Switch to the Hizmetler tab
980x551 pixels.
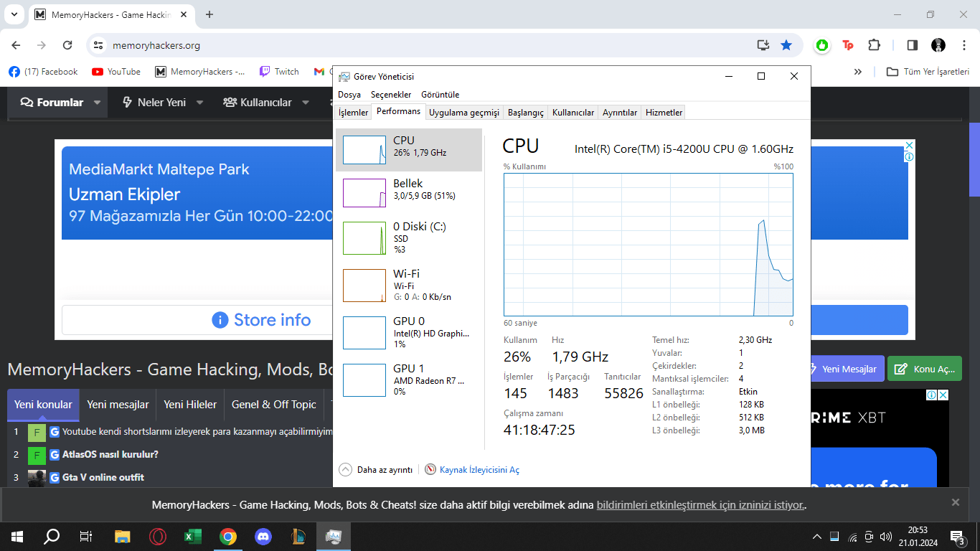(x=664, y=113)
